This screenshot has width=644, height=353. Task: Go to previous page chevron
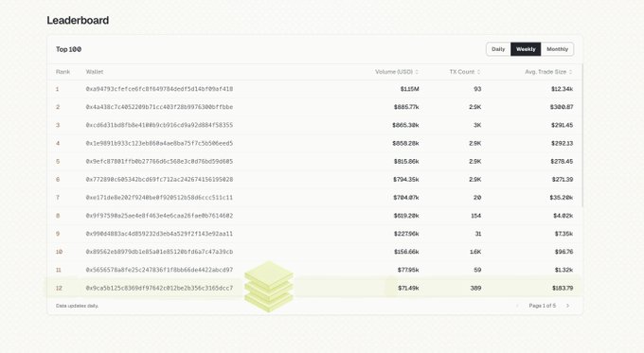pos(517,306)
